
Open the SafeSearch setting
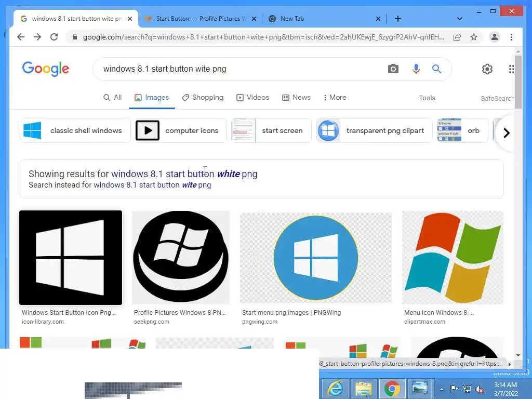coord(497,98)
